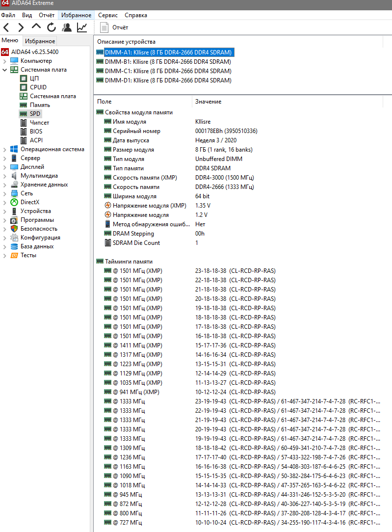
Task: Open the BIOS chip icon
Action: (x=24, y=132)
